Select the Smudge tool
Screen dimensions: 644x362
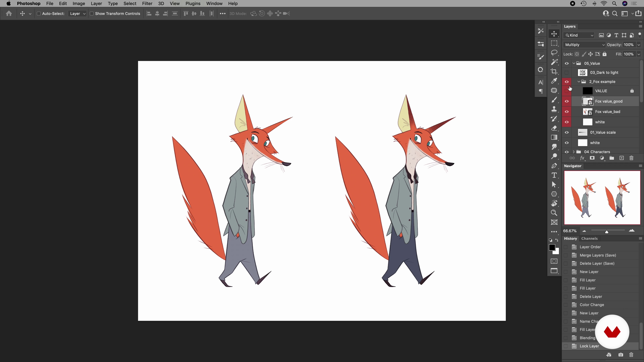pyautogui.click(x=554, y=147)
